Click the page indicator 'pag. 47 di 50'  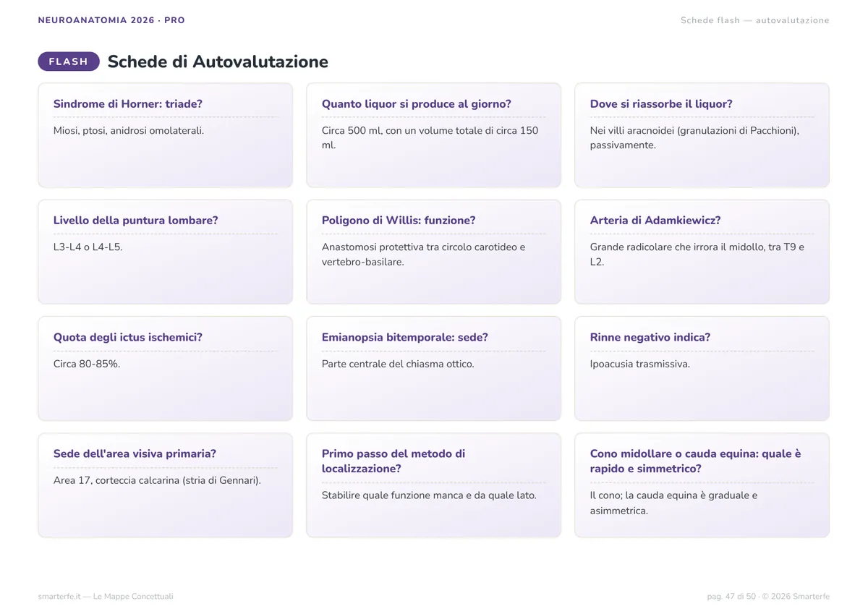731,597
